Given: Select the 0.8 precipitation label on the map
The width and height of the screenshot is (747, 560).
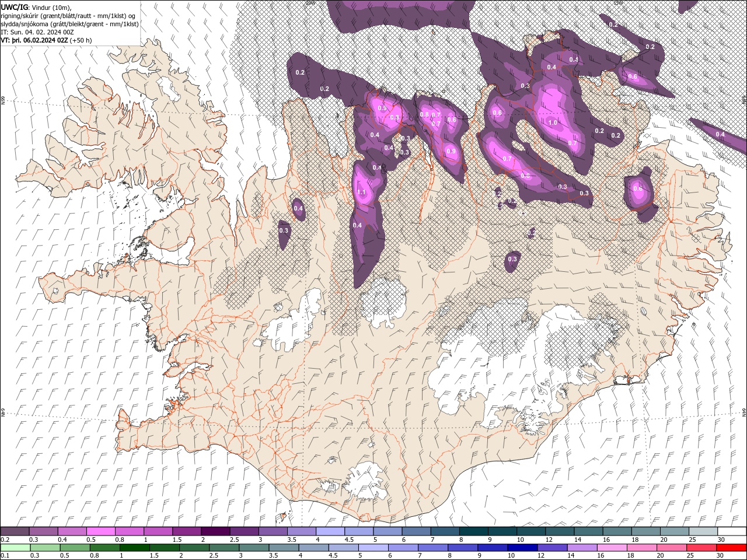Looking at the screenshot, I should (424, 114).
